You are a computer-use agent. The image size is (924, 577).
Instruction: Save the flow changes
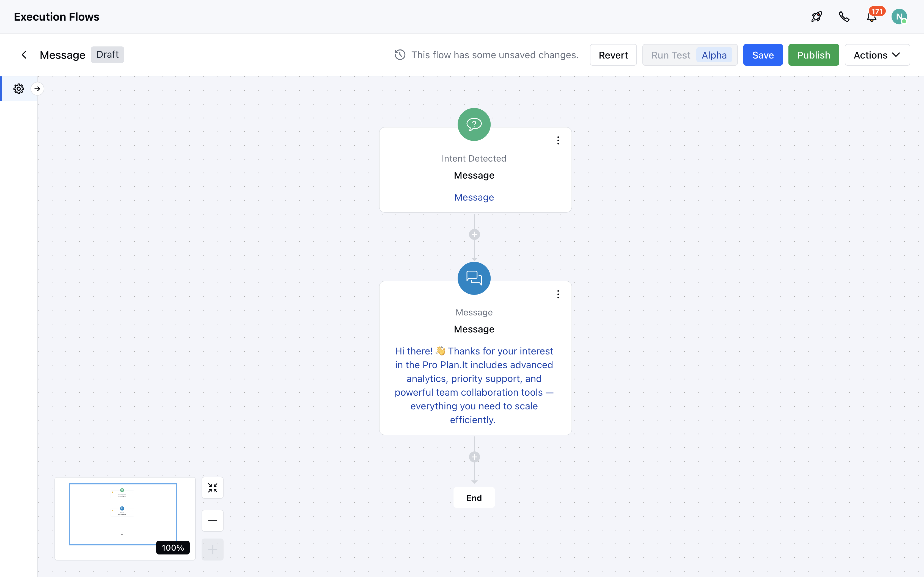point(763,55)
